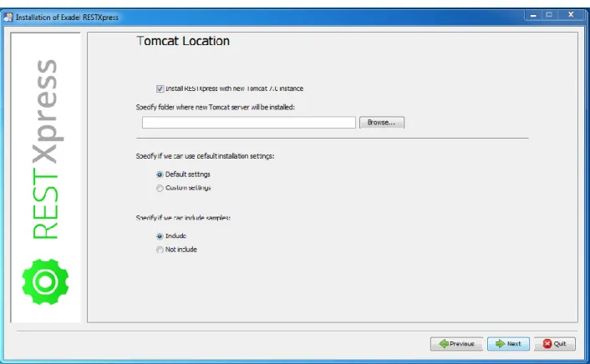
Task: Toggle Install RESTXpress with new Tomcat checkbox
Action: [160, 88]
